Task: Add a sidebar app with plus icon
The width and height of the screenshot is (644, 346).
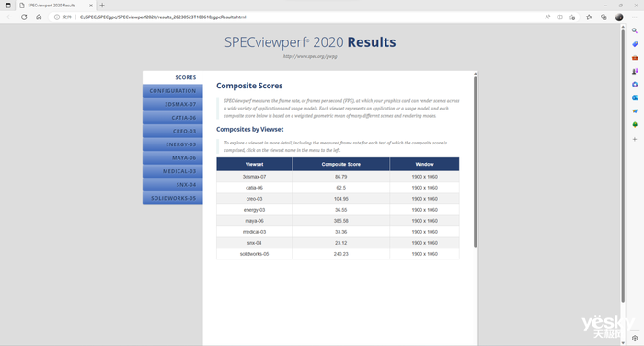Action: 635,139
